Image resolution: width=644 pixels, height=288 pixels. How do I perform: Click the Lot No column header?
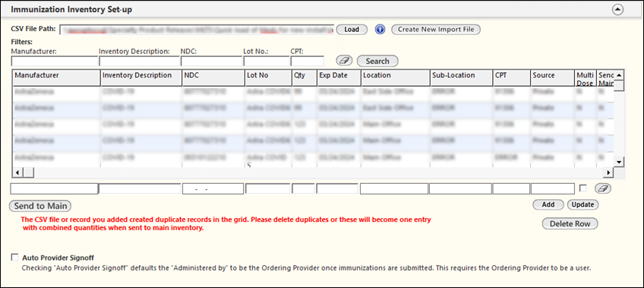(268, 78)
